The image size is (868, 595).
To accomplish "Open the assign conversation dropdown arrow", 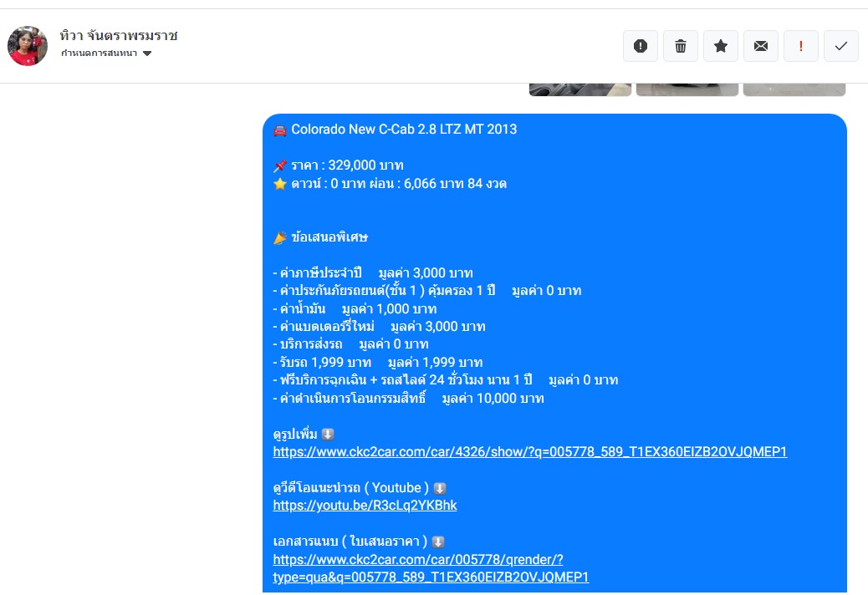I will click(x=146, y=53).
